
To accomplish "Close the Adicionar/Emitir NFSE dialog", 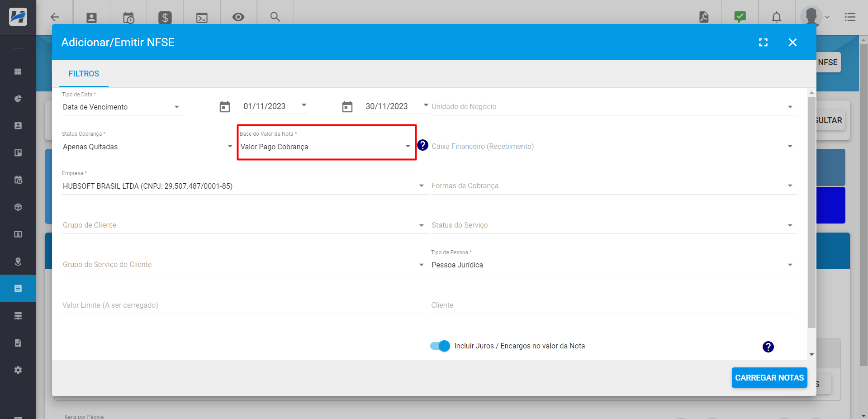I will (792, 42).
